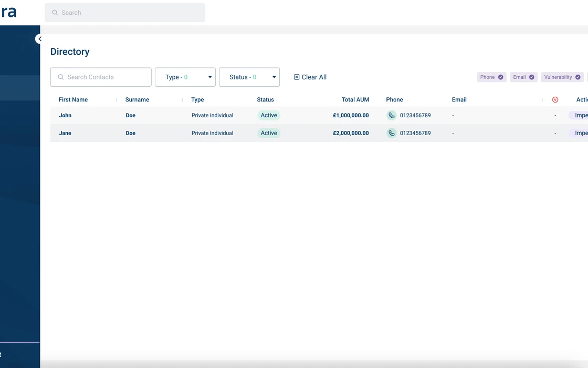The image size is (588, 368).
Task: Sort by First Name column header
Action: 73,99
